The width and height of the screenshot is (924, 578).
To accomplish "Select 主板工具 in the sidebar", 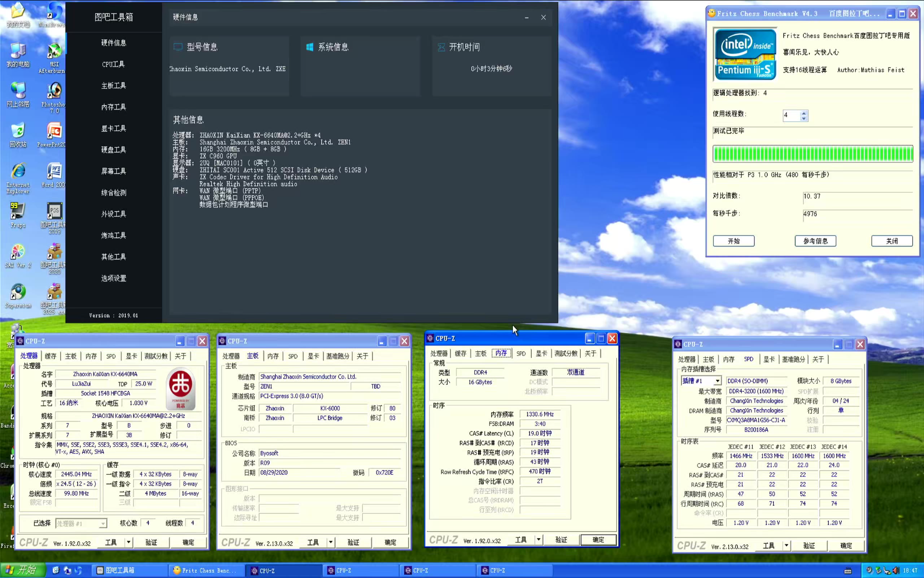I will [114, 86].
